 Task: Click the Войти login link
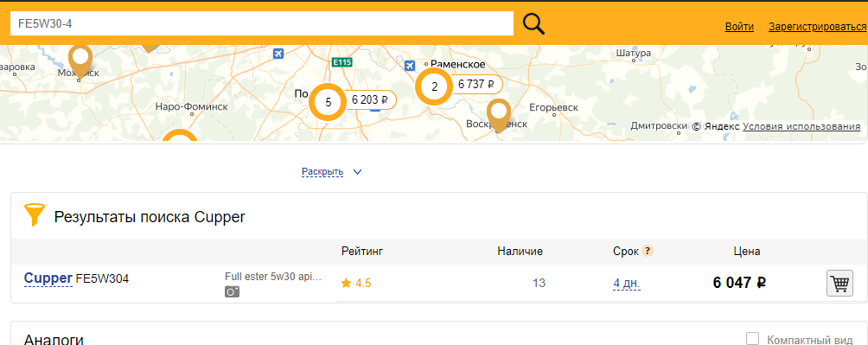click(739, 27)
